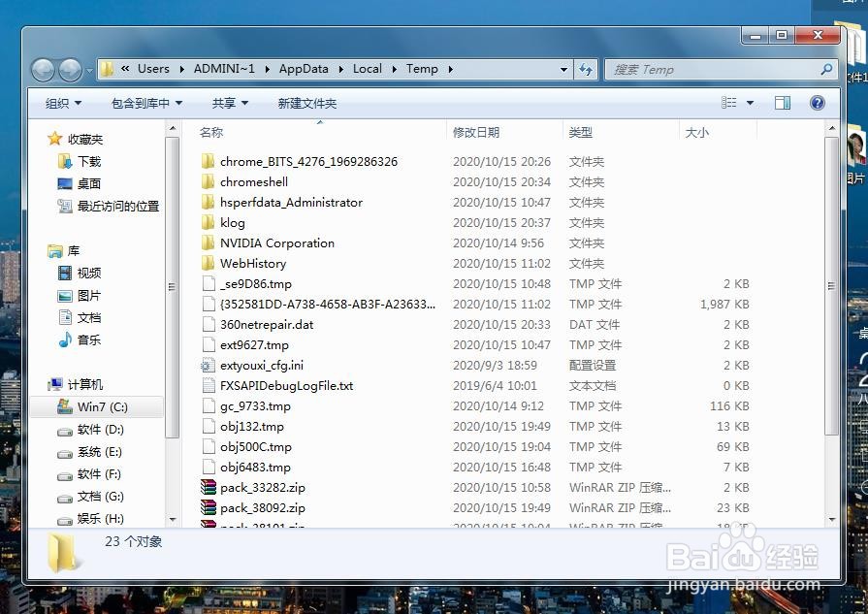The height and width of the screenshot is (614, 868).
Task: Select the pack_33282.zip archive icon
Action: tap(209, 487)
